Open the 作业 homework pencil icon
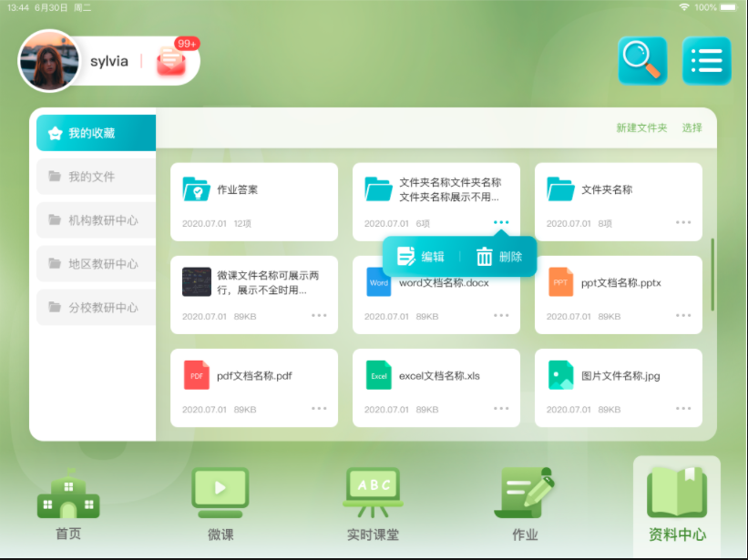The width and height of the screenshot is (748, 560). [524, 492]
